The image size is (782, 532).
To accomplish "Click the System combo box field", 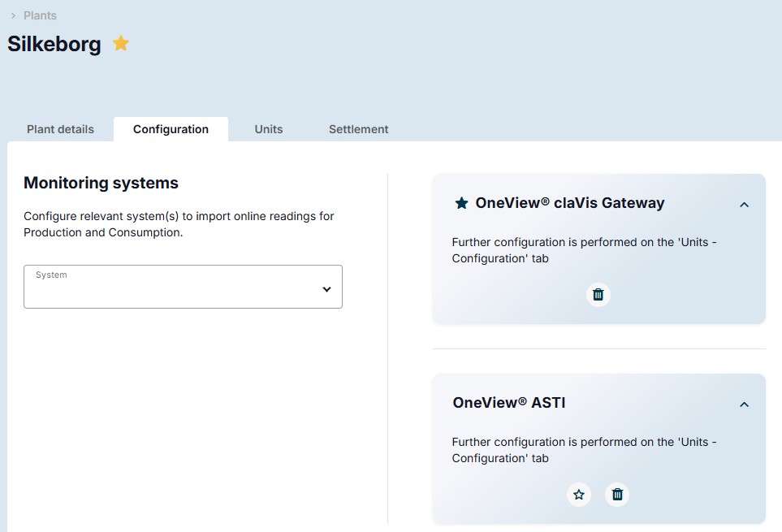I will click(171, 287).
